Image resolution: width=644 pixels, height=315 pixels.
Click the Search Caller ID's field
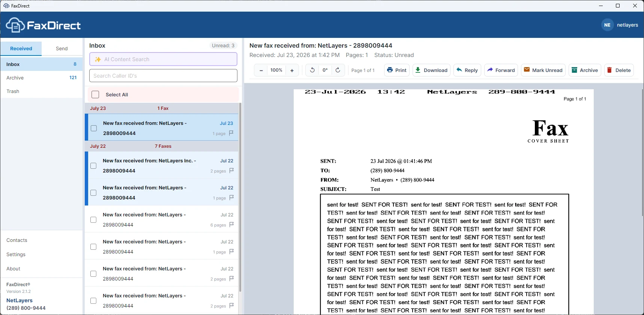pyautogui.click(x=163, y=75)
